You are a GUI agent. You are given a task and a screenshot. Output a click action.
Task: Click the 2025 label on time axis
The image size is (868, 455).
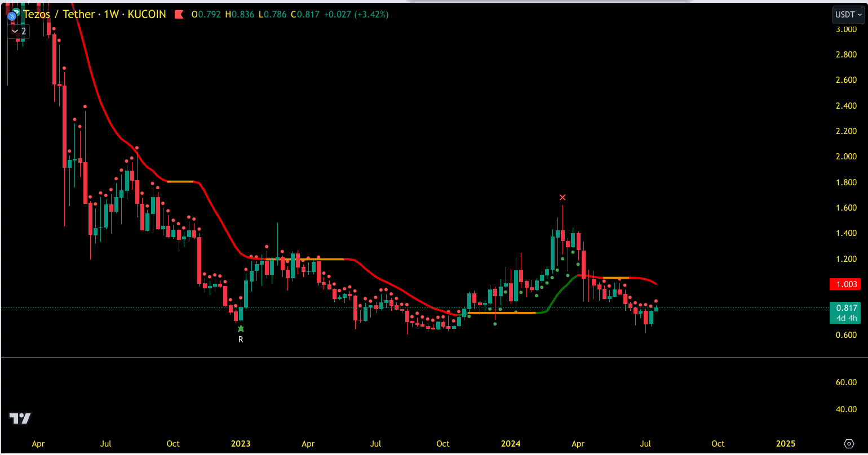(786, 444)
